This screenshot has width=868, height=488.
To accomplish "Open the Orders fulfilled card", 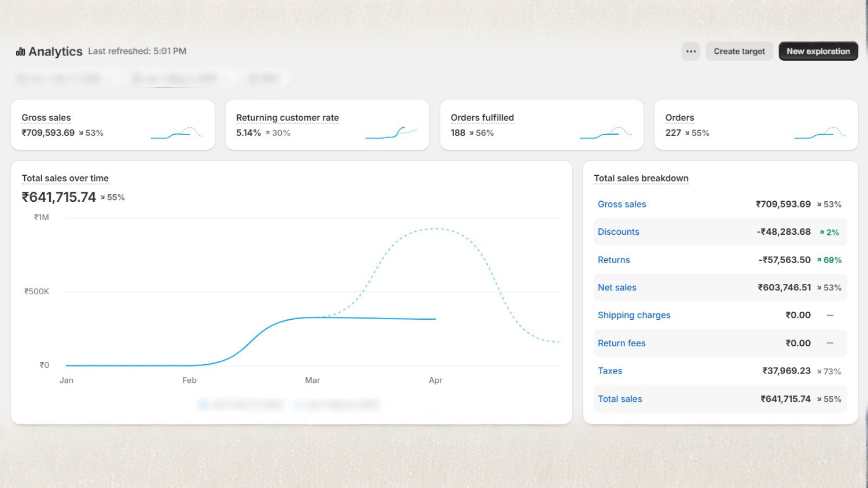I will click(542, 124).
